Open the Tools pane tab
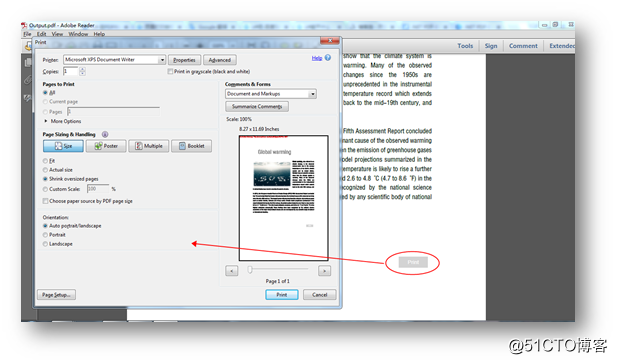Image resolution: width=617 pixels, height=364 pixels. pos(465,46)
